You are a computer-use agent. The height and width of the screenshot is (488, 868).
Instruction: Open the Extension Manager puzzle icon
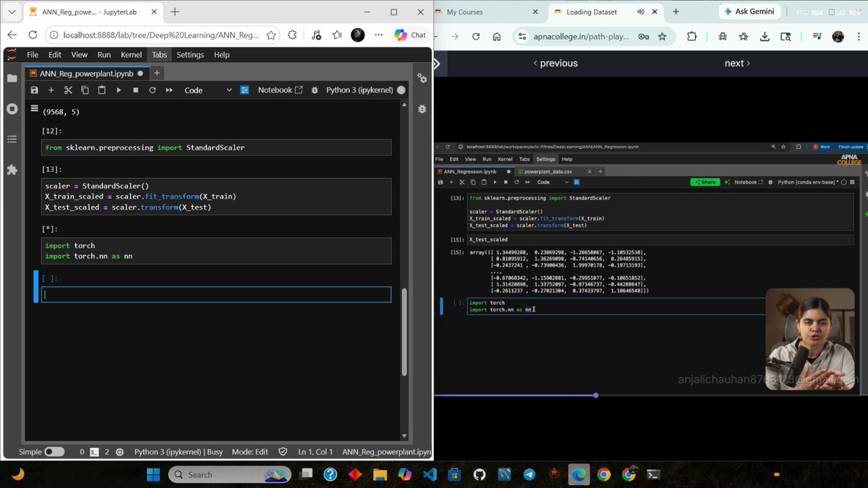coord(12,170)
